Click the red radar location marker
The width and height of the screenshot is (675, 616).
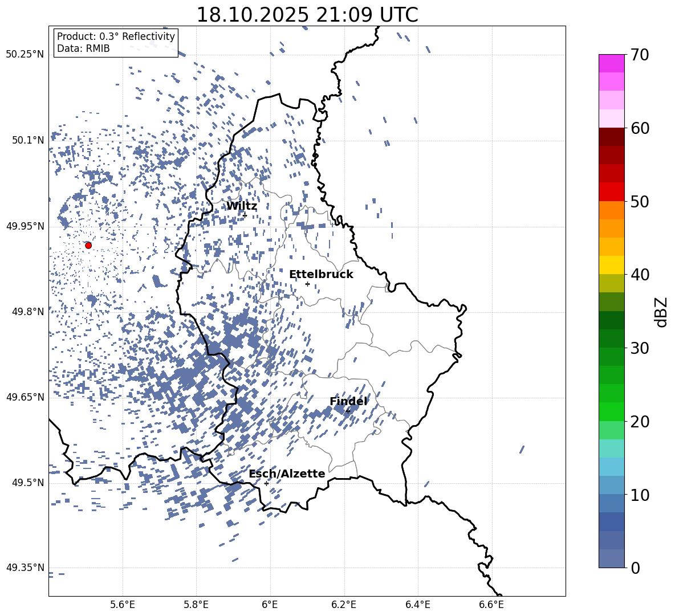point(88,245)
